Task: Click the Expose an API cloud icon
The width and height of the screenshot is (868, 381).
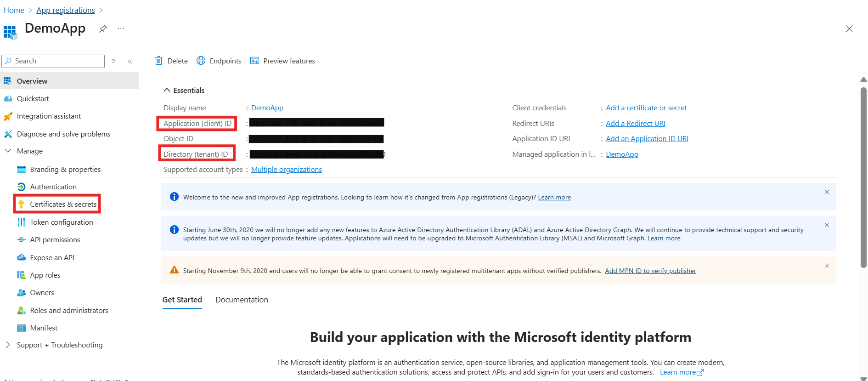Action: pos(21,257)
